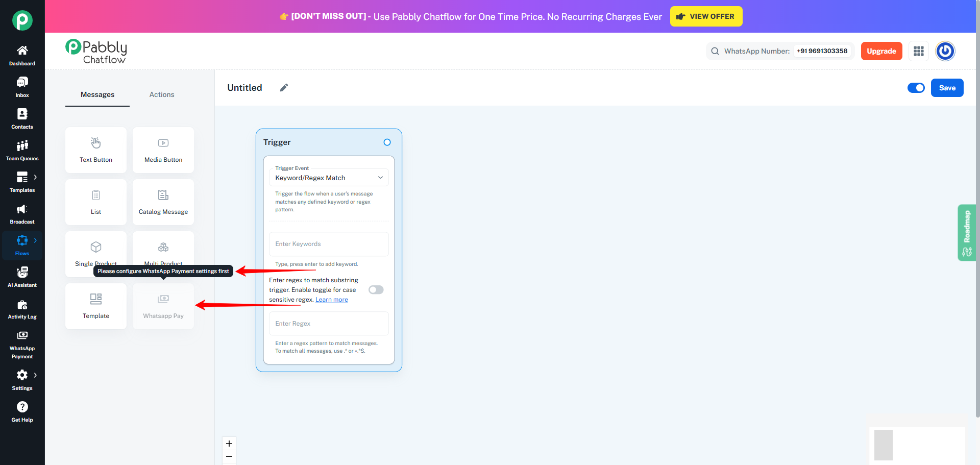Open the Roadmap side tab
980x465 pixels.
pos(967,233)
